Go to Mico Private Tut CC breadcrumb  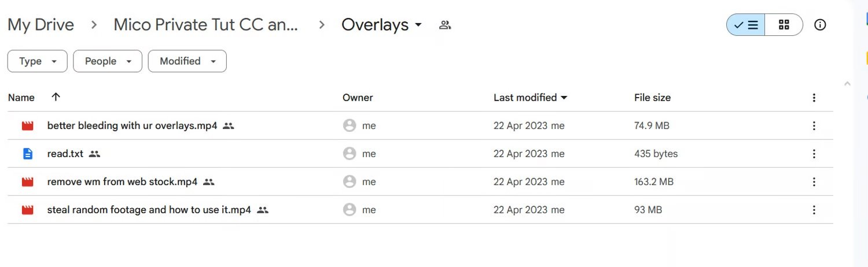[x=205, y=25]
